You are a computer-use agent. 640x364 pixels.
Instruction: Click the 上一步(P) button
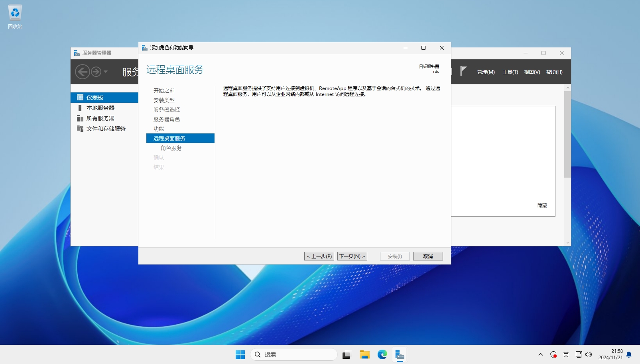(x=319, y=256)
